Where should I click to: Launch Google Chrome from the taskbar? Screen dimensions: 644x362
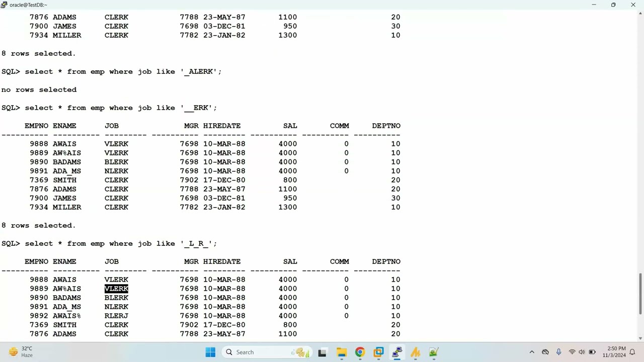360,352
